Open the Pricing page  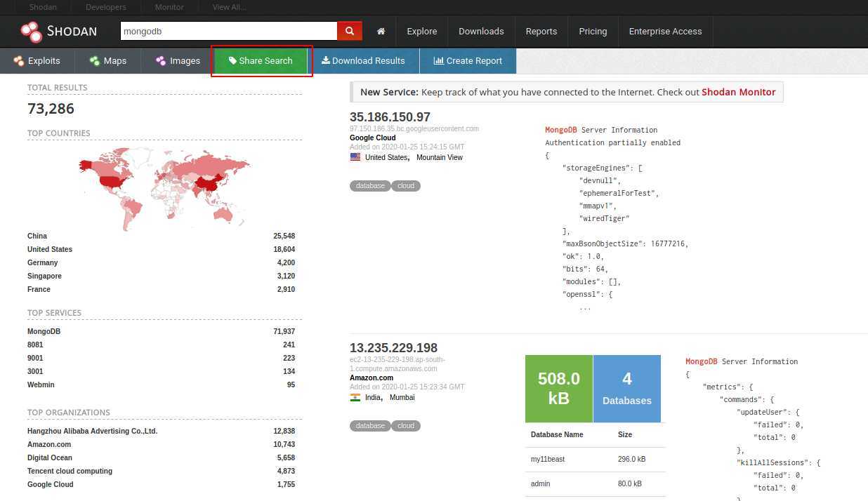[593, 32]
